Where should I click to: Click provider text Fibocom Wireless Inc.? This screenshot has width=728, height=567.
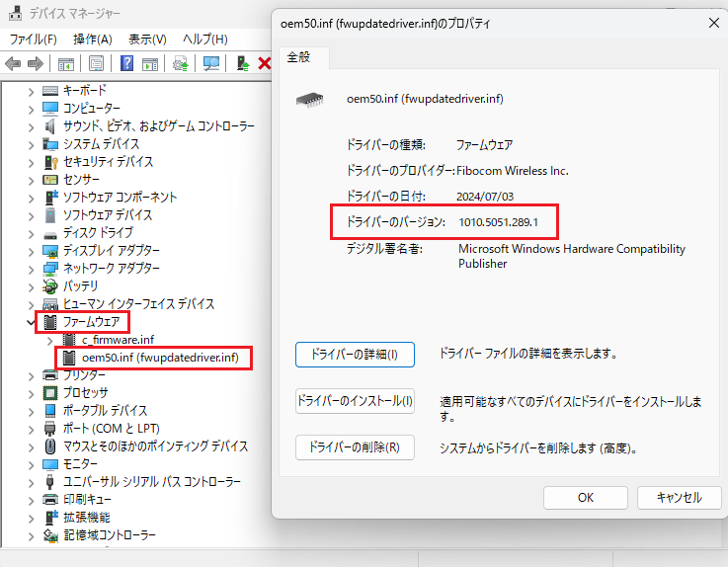pyautogui.click(x=513, y=171)
